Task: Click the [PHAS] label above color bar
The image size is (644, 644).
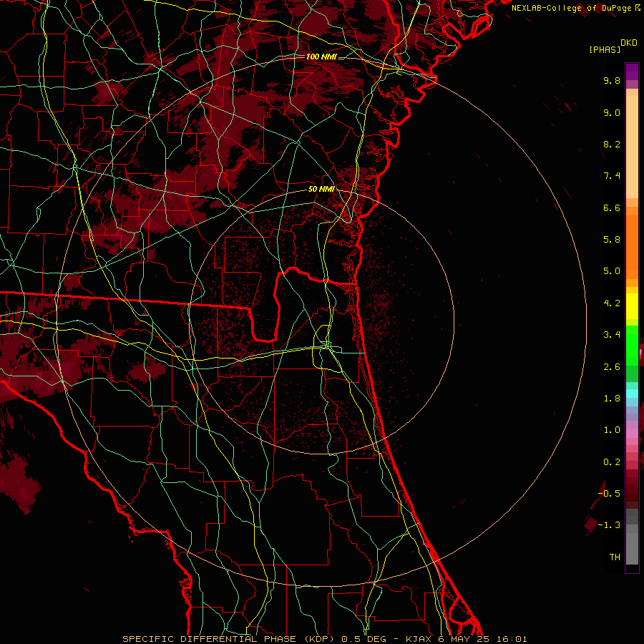Action: 605,49
